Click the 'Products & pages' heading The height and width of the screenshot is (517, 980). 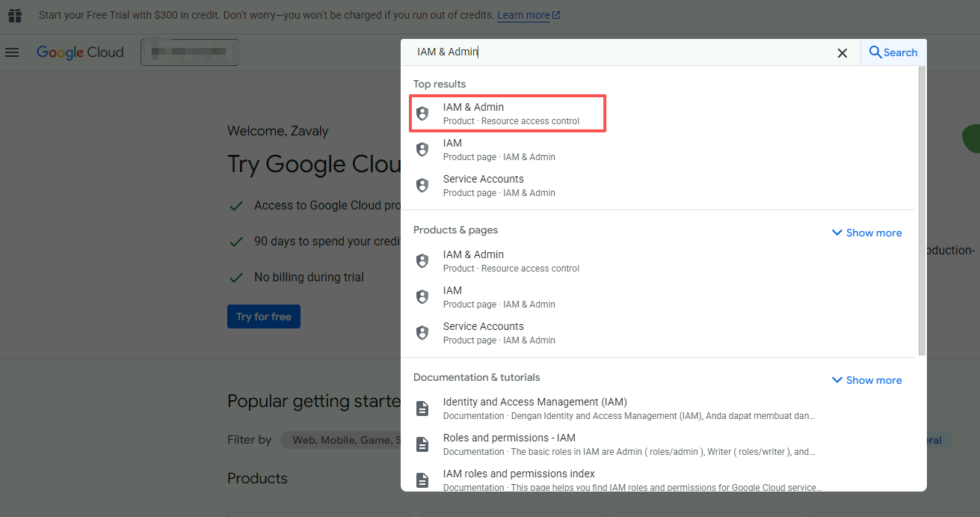click(456, 230)
